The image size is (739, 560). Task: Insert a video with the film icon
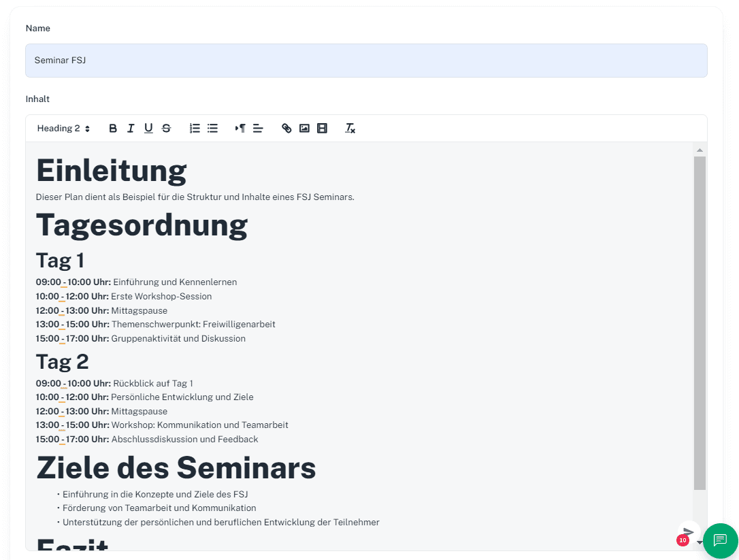[322, 128]
